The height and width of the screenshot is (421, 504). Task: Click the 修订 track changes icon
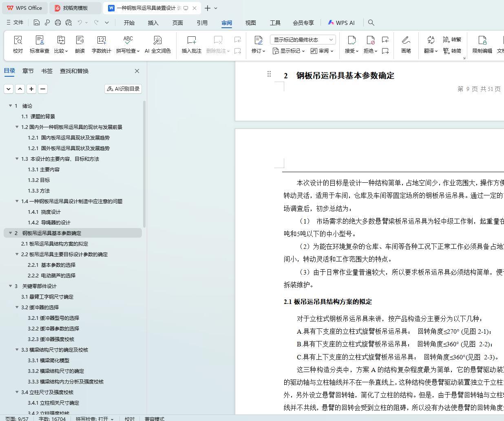(x=259, y=40)
